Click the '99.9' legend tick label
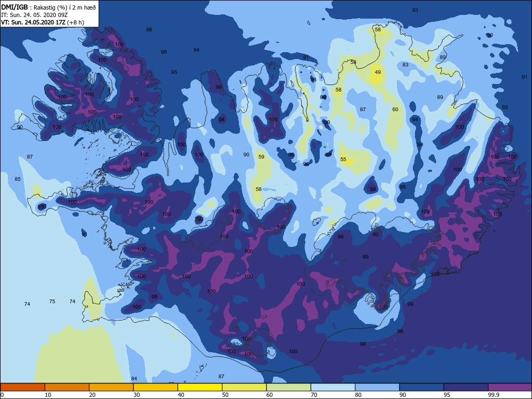532x399 pixels. pos(493,395)
